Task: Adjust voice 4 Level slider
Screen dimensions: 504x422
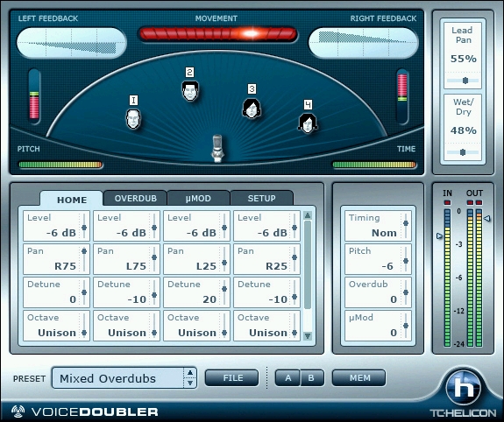Action: tap(295, 226)
